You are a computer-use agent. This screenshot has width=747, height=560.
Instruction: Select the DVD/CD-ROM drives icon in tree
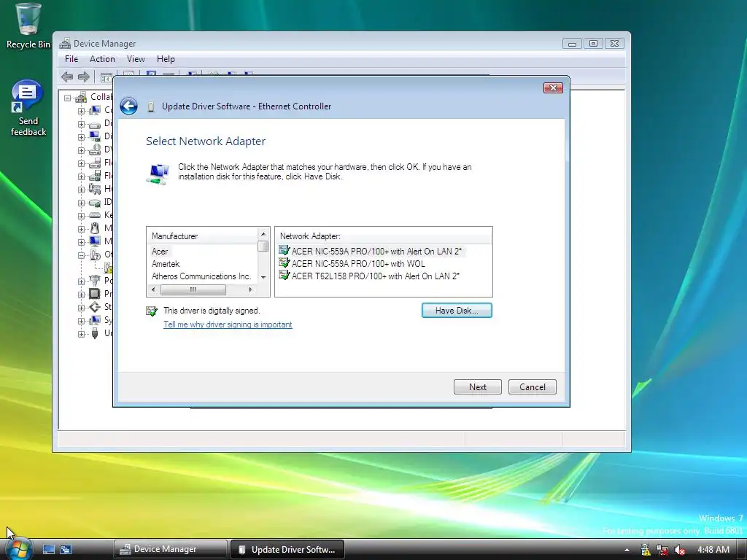95,149
